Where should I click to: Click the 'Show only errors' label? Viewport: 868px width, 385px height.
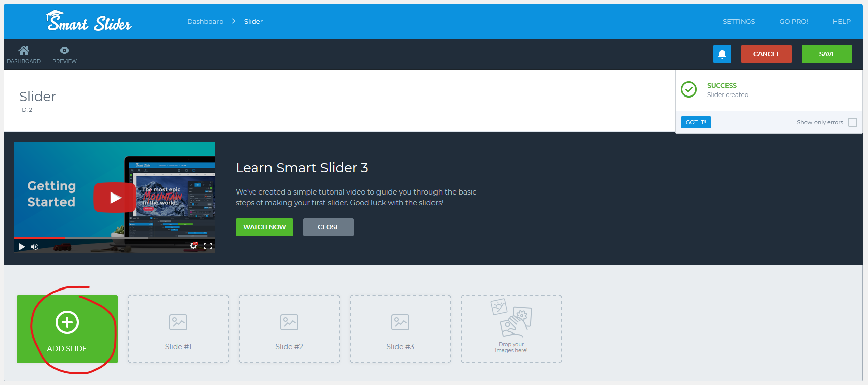(x=820, y=122)
